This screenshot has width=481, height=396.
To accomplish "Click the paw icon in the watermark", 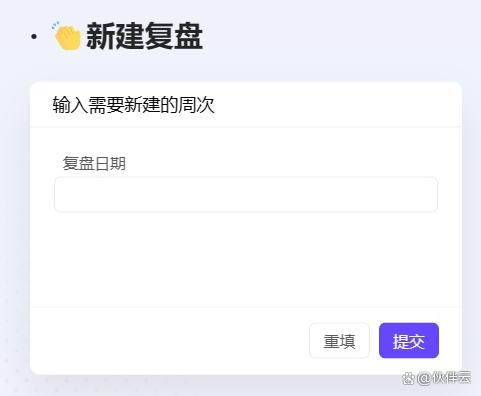I will (408, 378).
